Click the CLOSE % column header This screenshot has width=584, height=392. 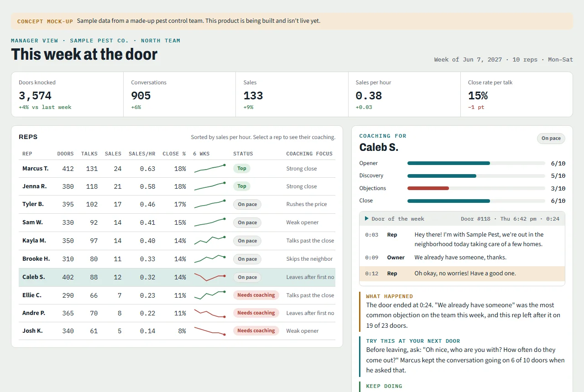pyautogui.click(x=174, y=154)
